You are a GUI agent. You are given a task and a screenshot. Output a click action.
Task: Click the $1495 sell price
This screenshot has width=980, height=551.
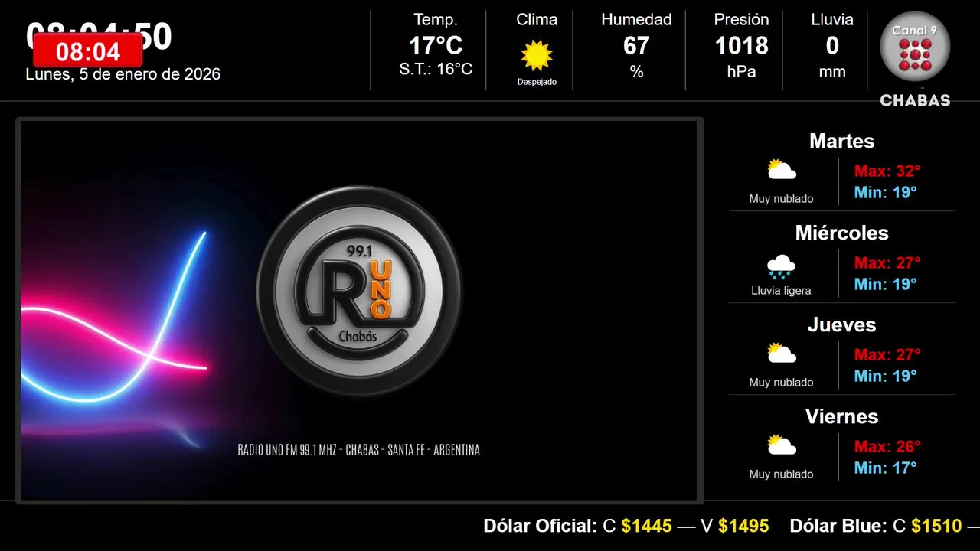(x=743, y=527)
